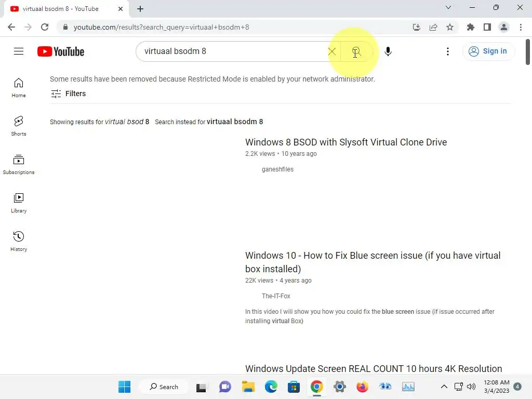Open the volume control in system tray
The image size is (532, 399).
[471, 387]
